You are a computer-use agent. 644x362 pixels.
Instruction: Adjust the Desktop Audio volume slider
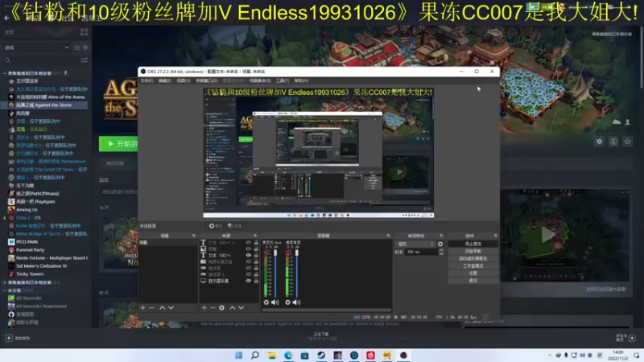(x=296, y=273)
